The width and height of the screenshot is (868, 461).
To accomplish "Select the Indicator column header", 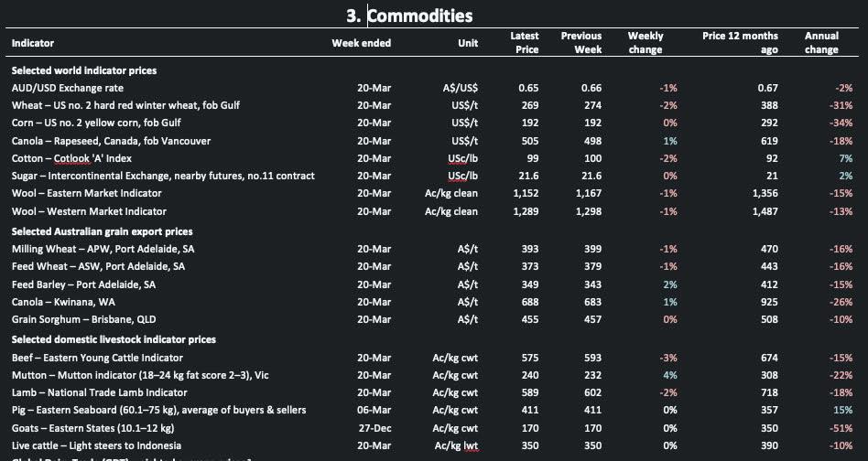I will 33,43.
